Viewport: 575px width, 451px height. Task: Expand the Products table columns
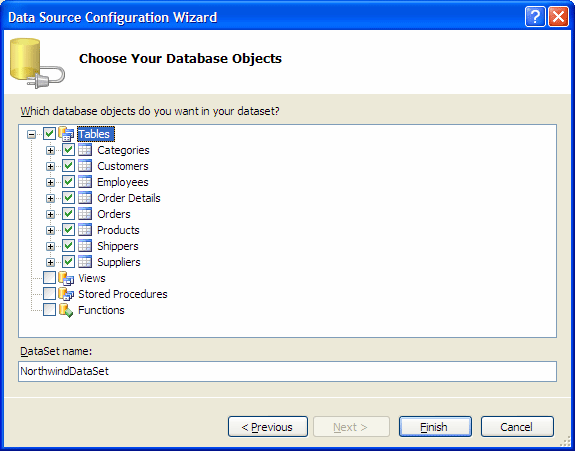point(50,230)
